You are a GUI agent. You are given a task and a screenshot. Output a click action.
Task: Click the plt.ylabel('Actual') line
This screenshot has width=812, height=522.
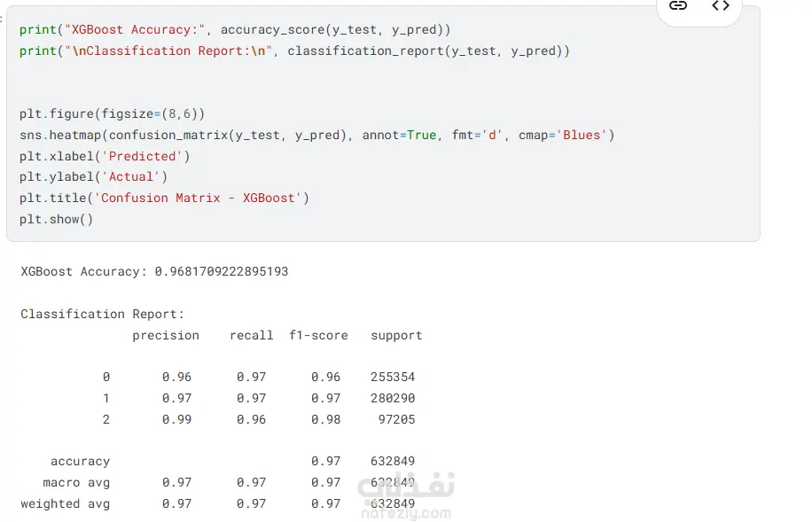coord(93,177)
